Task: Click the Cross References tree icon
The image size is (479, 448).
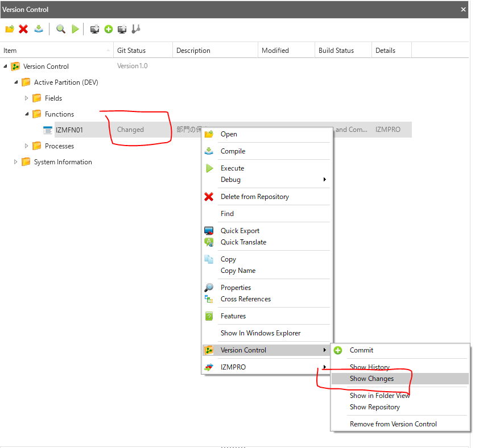Action: coord(209,299)
